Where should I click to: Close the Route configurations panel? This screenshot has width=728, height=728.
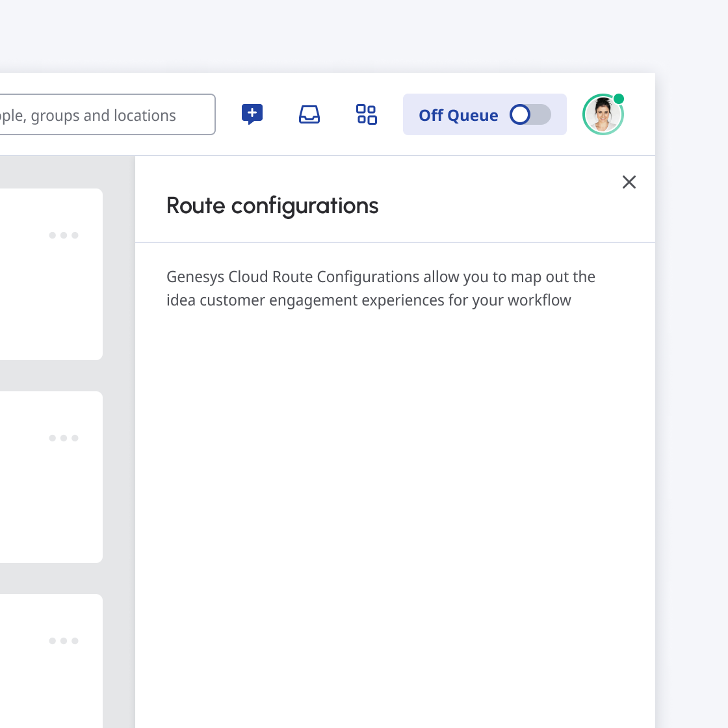629,182
